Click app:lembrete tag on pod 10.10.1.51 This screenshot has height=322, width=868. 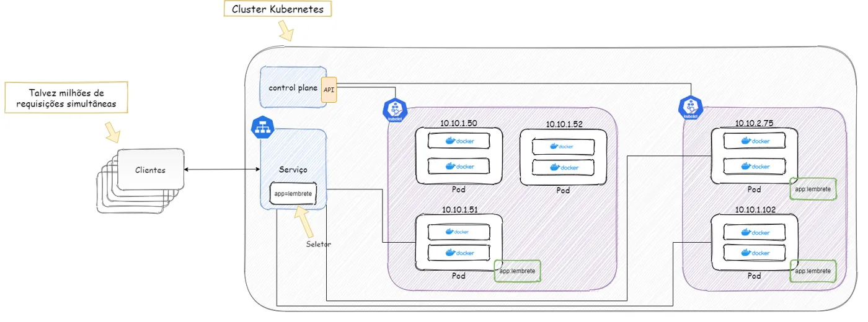point(518,271)
